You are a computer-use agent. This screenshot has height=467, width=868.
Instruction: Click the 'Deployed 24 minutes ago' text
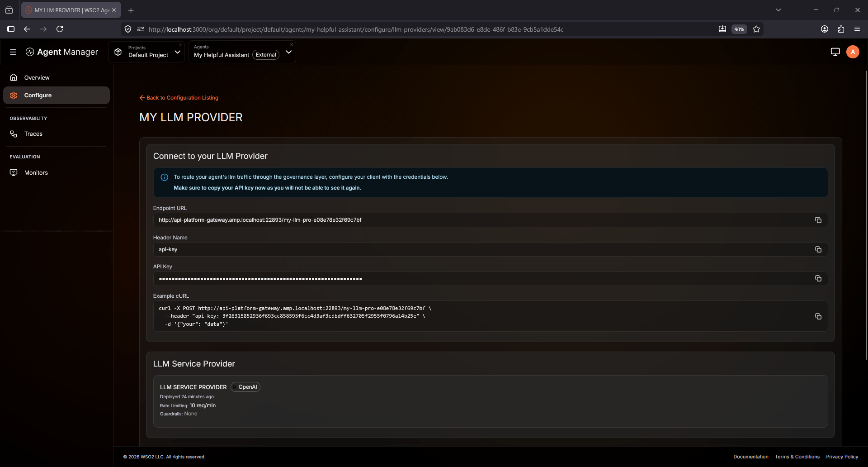click(x=187, y=397)
